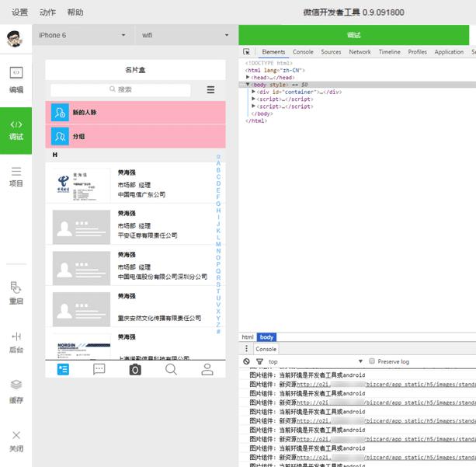Select the body breadcrumb
The height and width of the screenshot is (467, 476).
266,337
